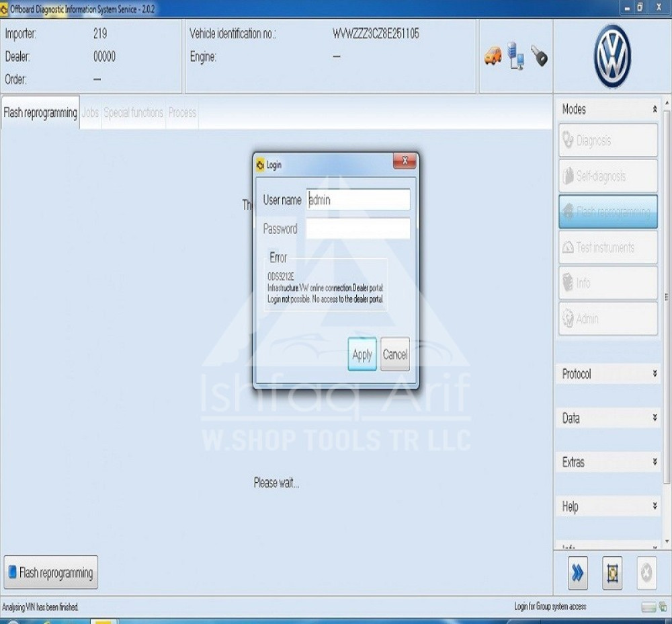Viewport: 672px width, 624px height.
Task: Click the ignition key status icon
Action: pyautogui.click(x=539, y=56)
